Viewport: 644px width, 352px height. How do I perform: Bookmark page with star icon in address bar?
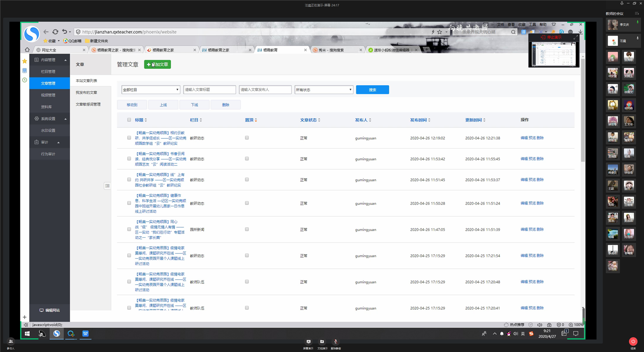point(440,32)
